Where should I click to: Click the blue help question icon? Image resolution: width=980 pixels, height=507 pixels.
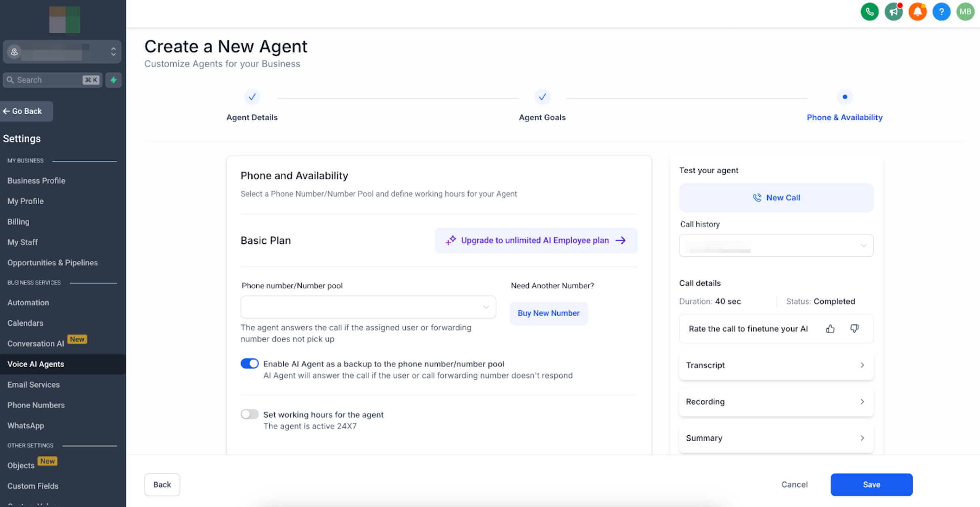[941, 12]
